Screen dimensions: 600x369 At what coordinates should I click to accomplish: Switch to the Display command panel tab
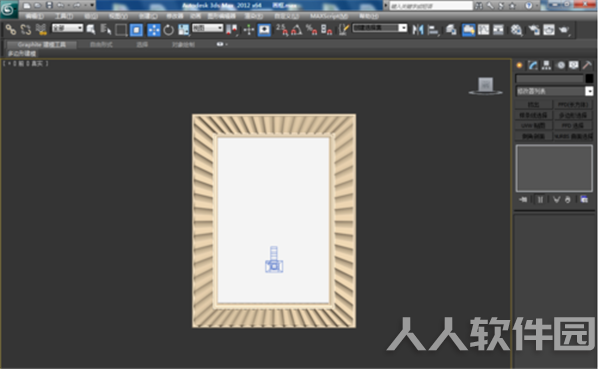(573, 65)
